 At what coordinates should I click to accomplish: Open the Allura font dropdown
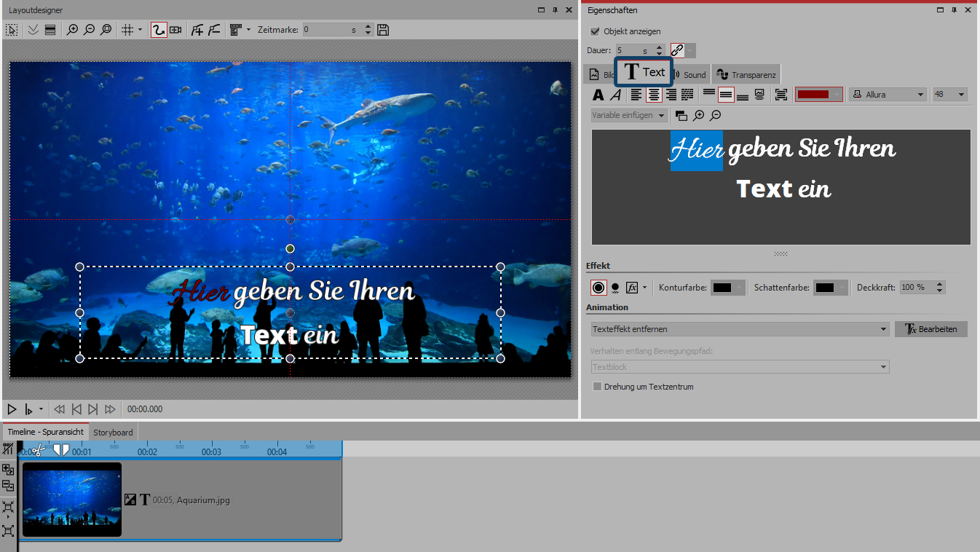[x=888, y=95]
